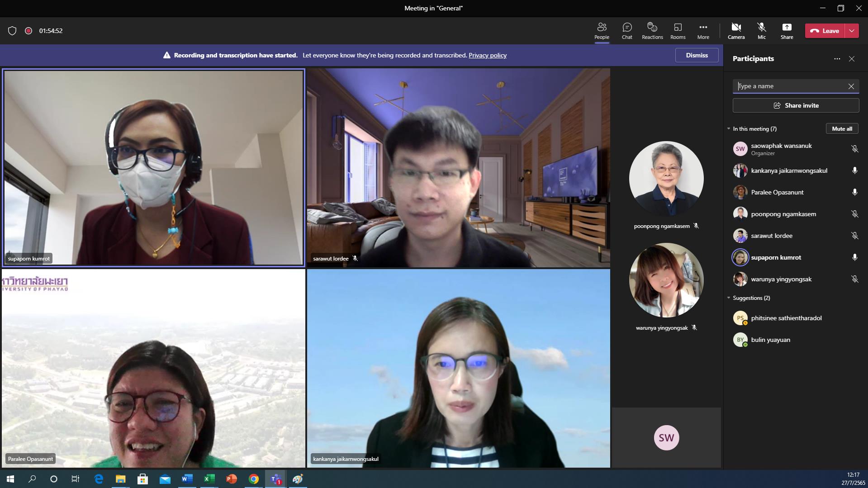Image resolution: width=868 pixels, height=488 pixels.
Task: Select kankanya jaikarnwongsakul's video tile
Action: (x=458, y=368)
